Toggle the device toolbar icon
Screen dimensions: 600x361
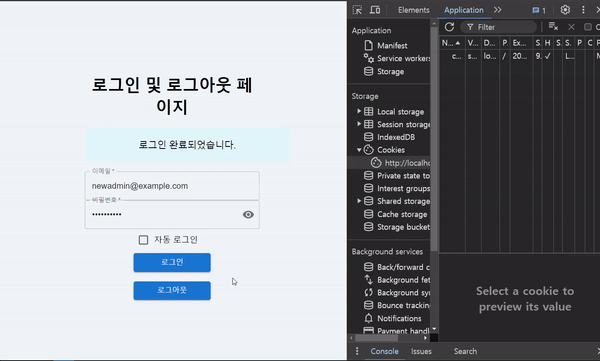[375, 10]
